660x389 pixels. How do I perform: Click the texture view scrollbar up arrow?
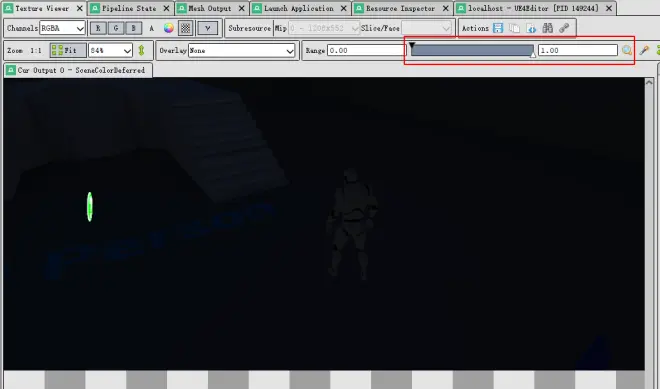point(649,82)
